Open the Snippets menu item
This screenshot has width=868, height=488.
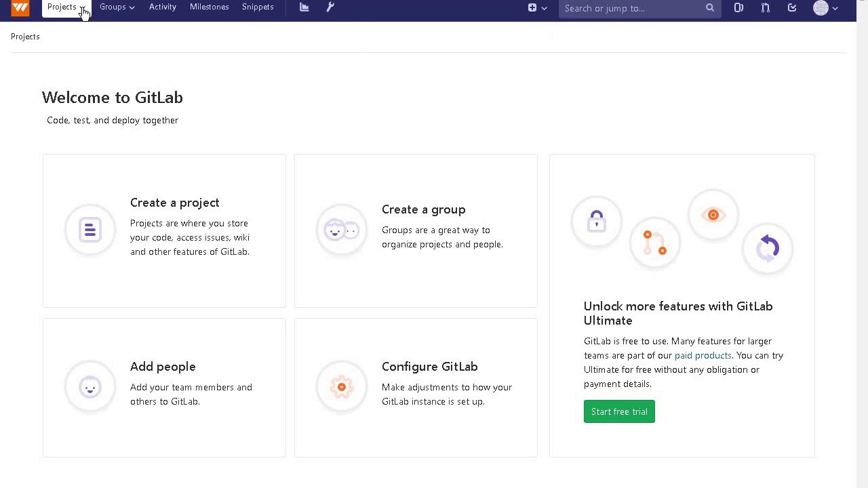(x=258, y=7)
